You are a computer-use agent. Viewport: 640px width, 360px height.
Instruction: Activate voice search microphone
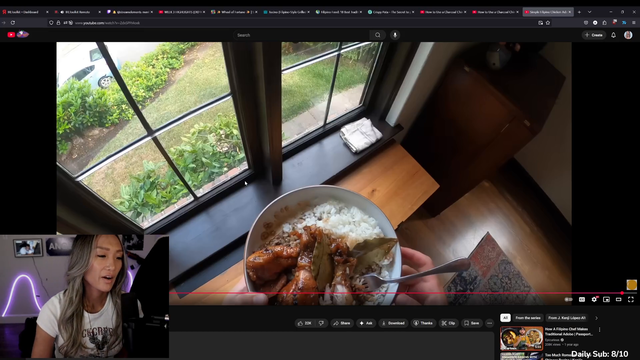[x=395, y=35]
